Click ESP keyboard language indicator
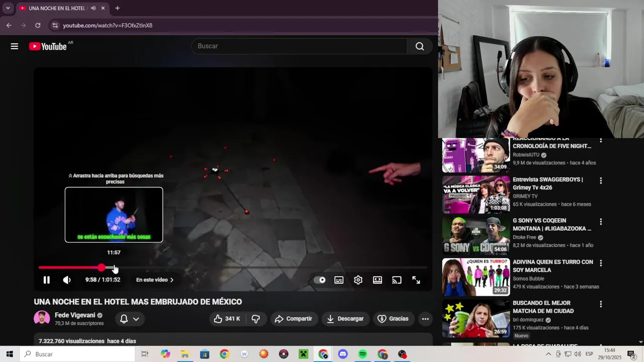Image resolution: width=644 pixels, height=362 pixels. (589, 354)
